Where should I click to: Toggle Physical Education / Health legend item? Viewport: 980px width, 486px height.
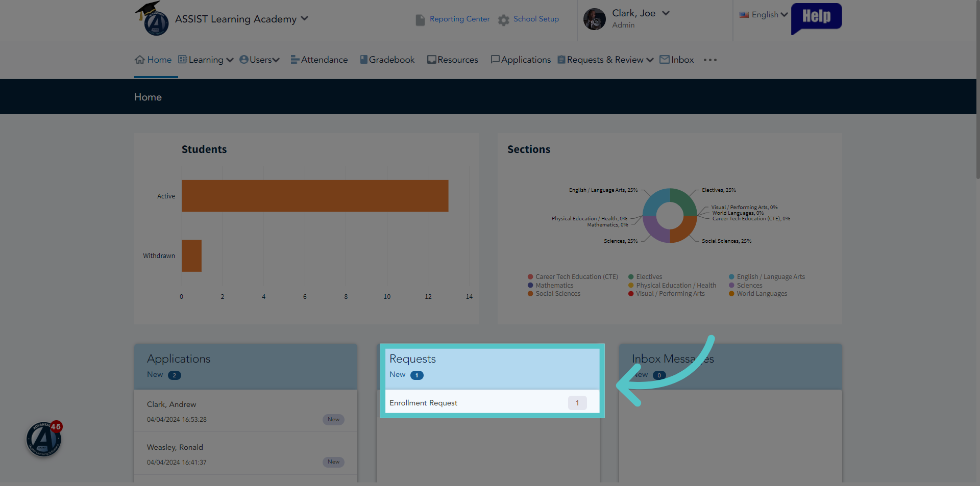(x=672, y=286)
